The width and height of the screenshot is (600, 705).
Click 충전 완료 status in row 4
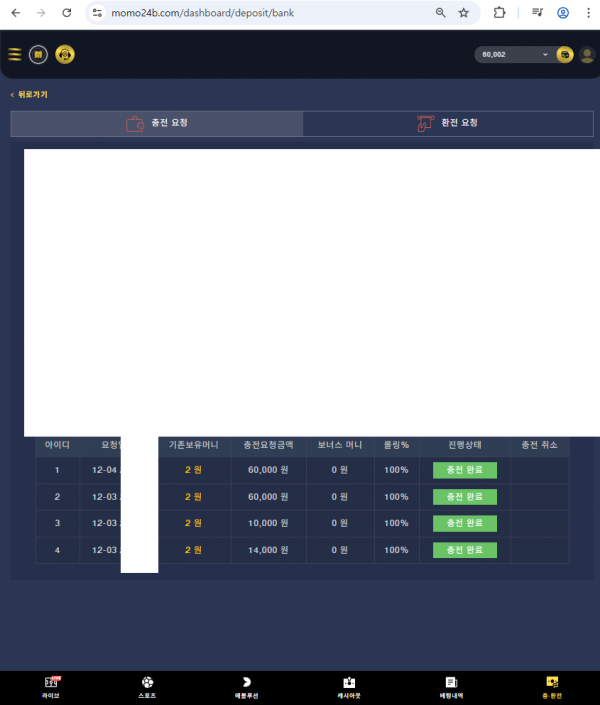464,550
